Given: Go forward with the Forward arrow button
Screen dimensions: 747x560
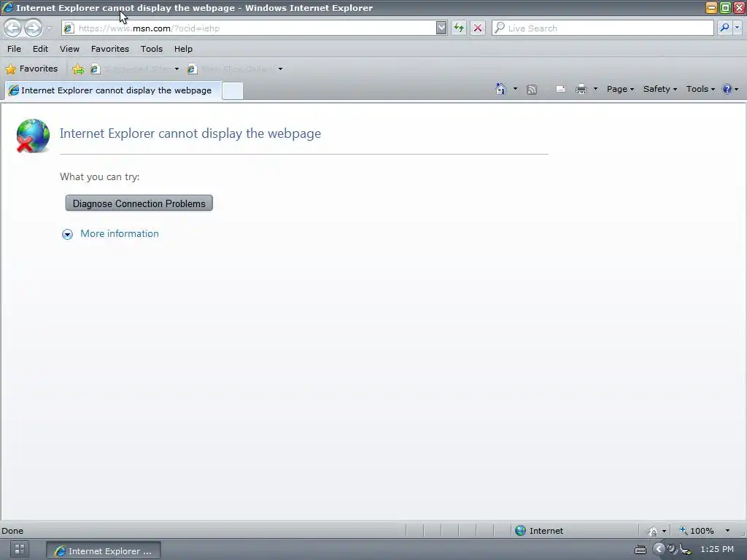Looking at the screenshot, I should (x=33, y=28).
